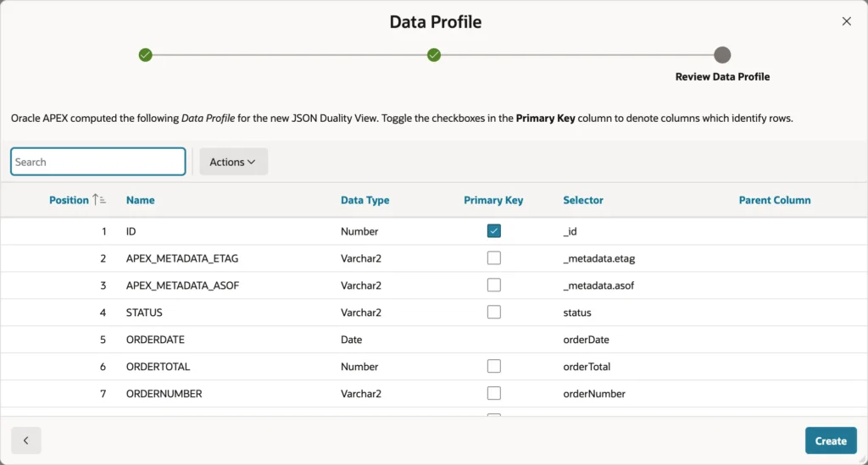Viewport: 868px width, 465px height.
Task: Toggle Primary Key checkbox for STATUS
Action: tap(494, 313)
